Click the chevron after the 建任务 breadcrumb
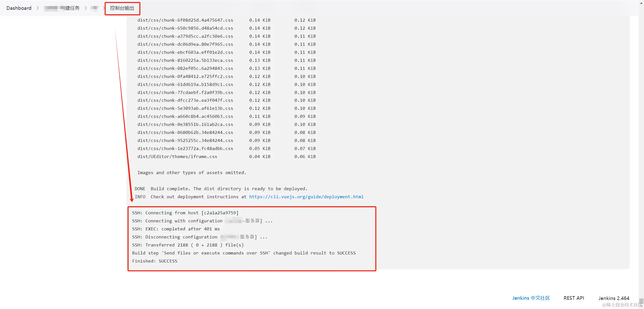The image size is (644, 309). click(x=86, y=8)
